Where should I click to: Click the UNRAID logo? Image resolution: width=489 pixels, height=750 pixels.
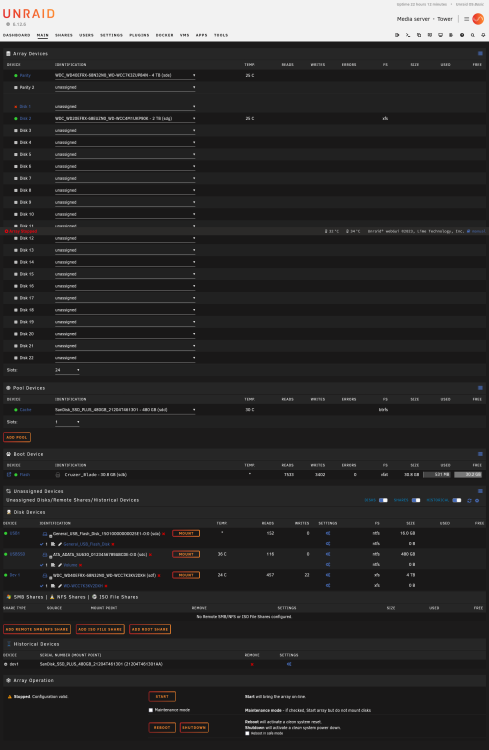pyautogui.click(x=29, y=14)
